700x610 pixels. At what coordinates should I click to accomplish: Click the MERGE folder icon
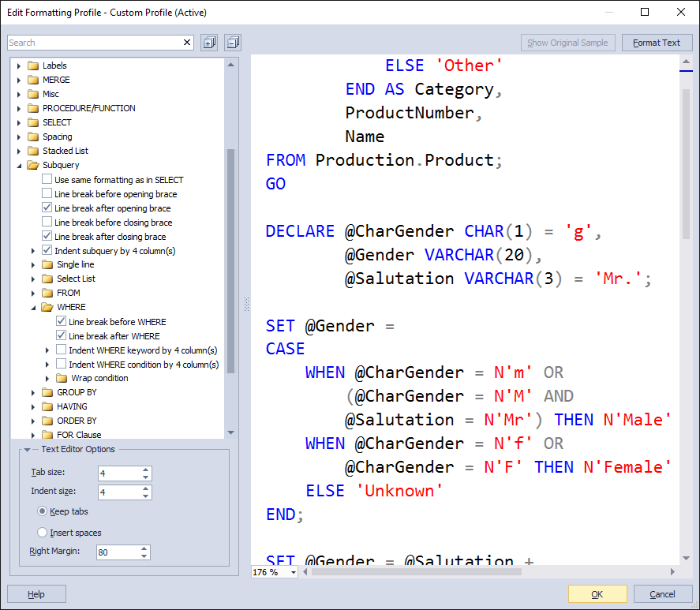[33, 80]
